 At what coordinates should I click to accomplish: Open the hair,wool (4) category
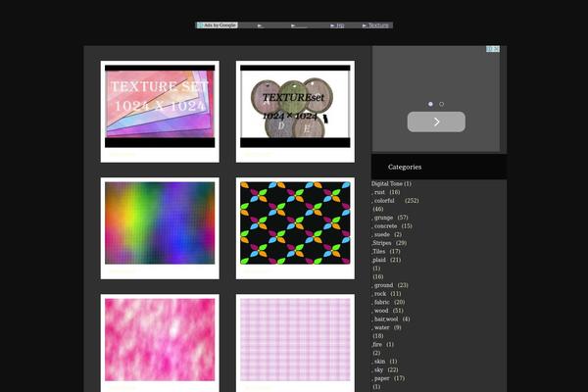391,318
